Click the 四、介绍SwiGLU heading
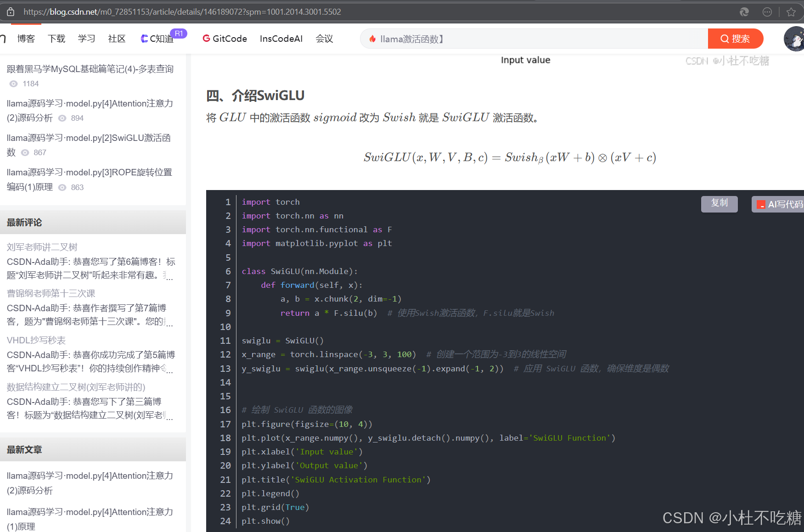This screenshot has width=804, height=532. coord(255,95)
